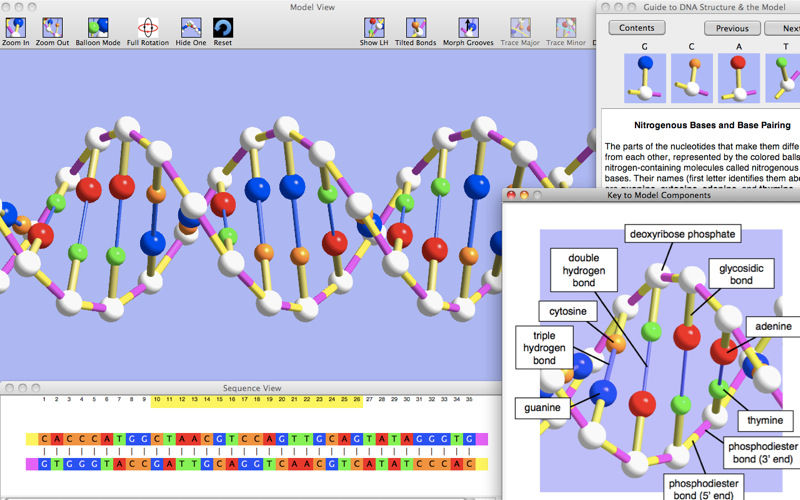Click the Trace Major groove icon
The image size is (800, 500).
[x=520, y=28]
